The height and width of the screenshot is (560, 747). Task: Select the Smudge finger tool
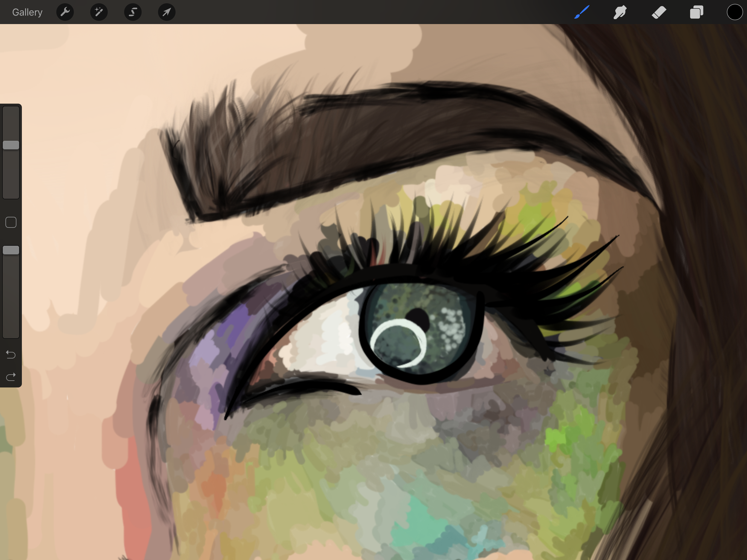pyautogui.click(x=620, y=12)
